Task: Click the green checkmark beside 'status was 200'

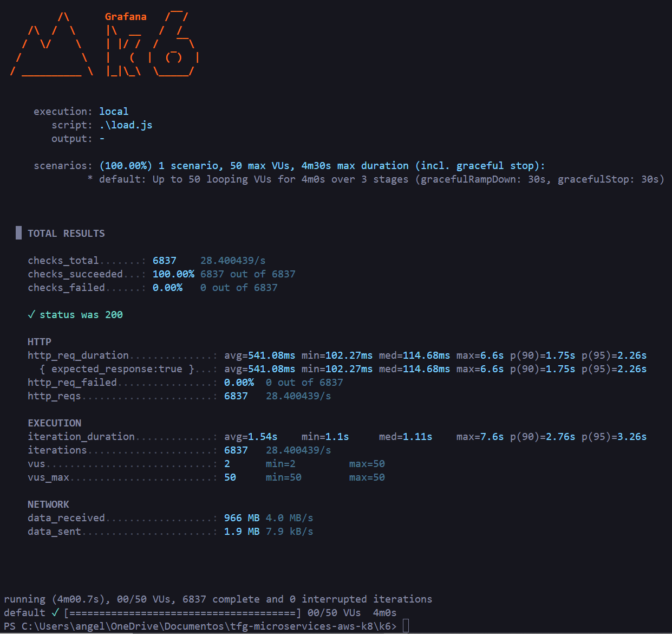Action: click(31, 315)
